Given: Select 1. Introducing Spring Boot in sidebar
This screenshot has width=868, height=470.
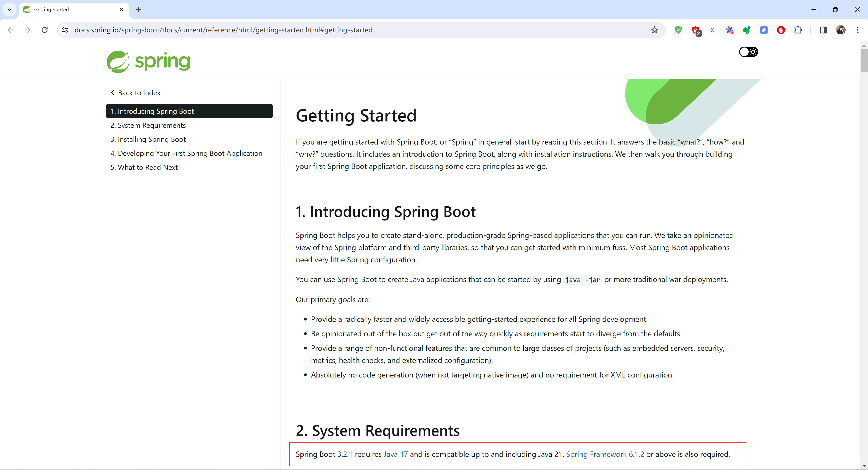Looking at the screenshot, I should pyautogui.click(x=189, y=111).
